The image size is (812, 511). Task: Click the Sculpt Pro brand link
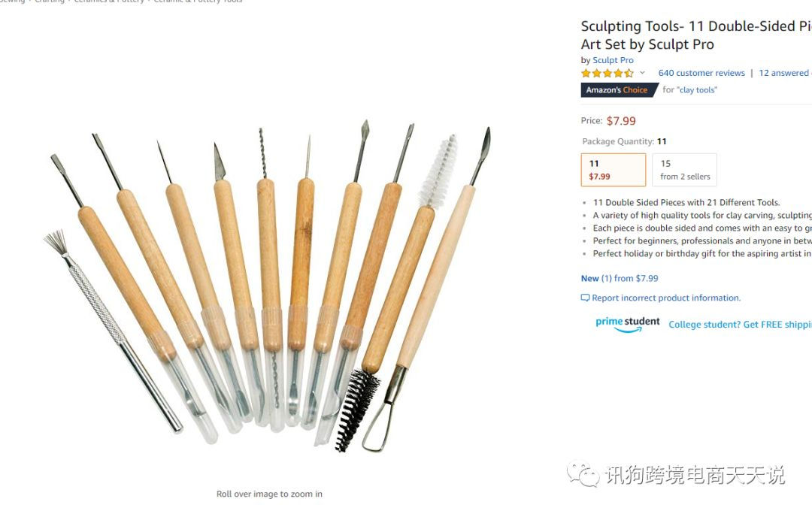coord(613,60)
